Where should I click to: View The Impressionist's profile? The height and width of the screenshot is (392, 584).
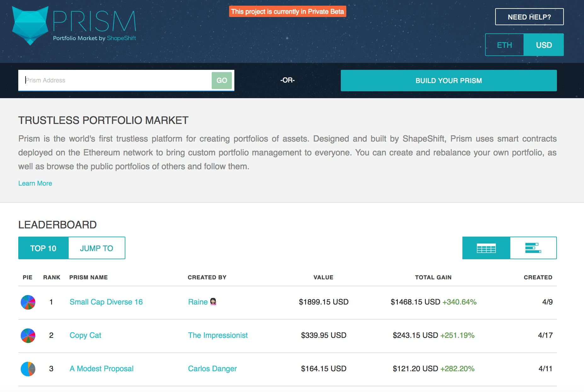[x=218, y=335]
